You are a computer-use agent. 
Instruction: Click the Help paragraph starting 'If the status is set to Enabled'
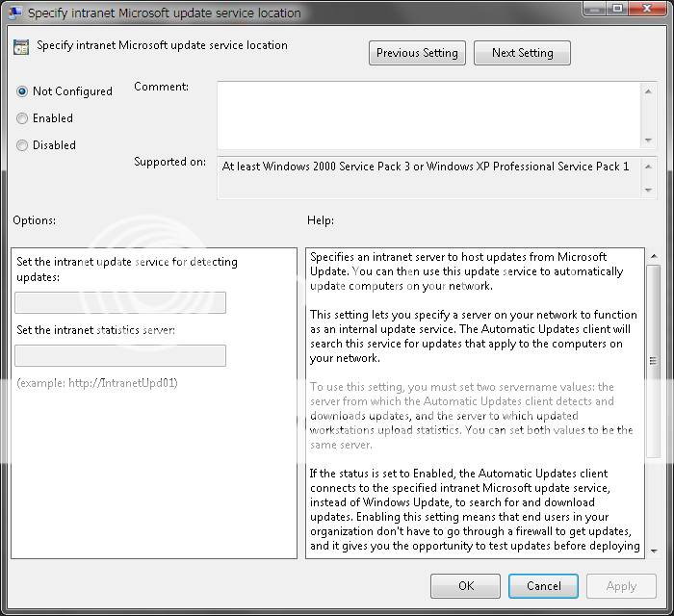(x=475, y=509)
